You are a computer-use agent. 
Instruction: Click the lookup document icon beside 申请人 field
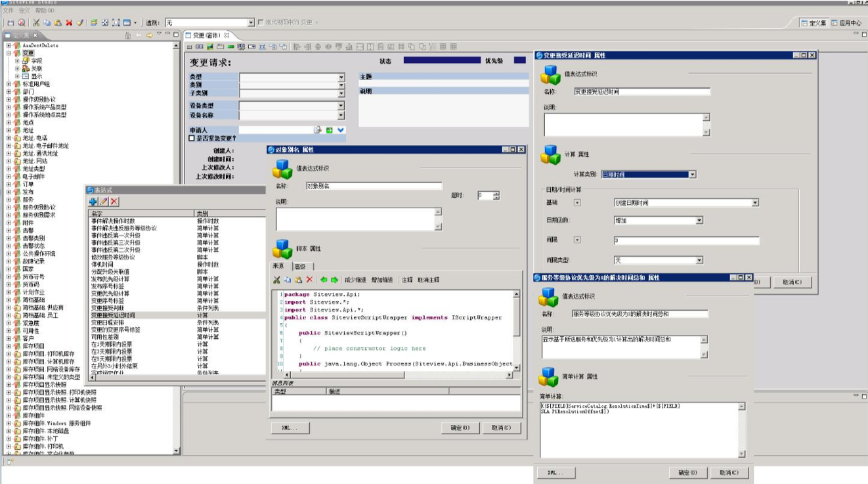click(x=318, y=130)
